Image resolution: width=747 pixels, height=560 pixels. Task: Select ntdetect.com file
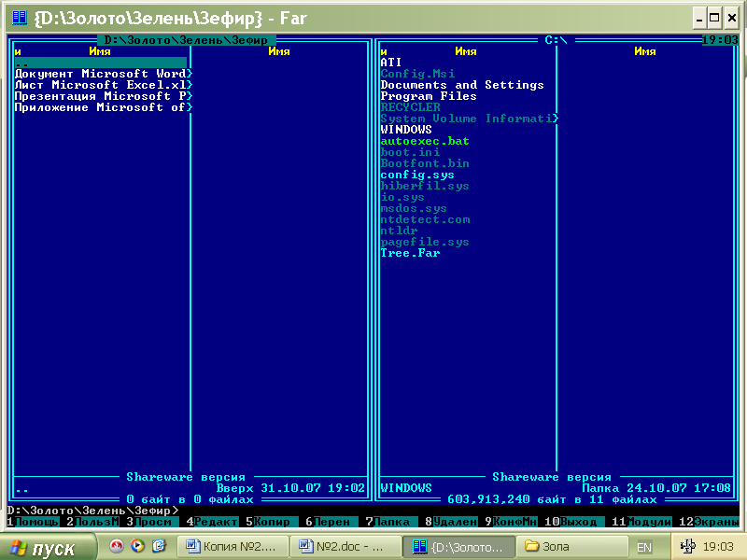point(425,219)
